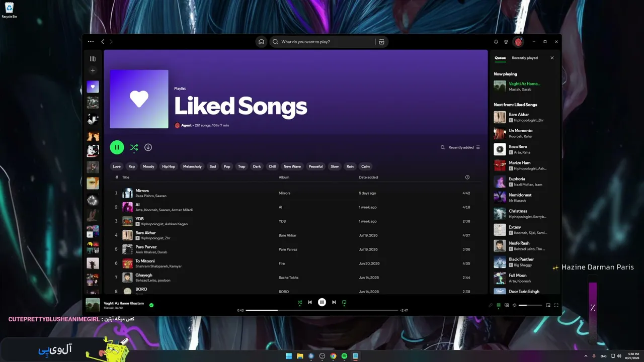Create a new playlist with plus icon

pyautogui.click(x=93, y=70)
